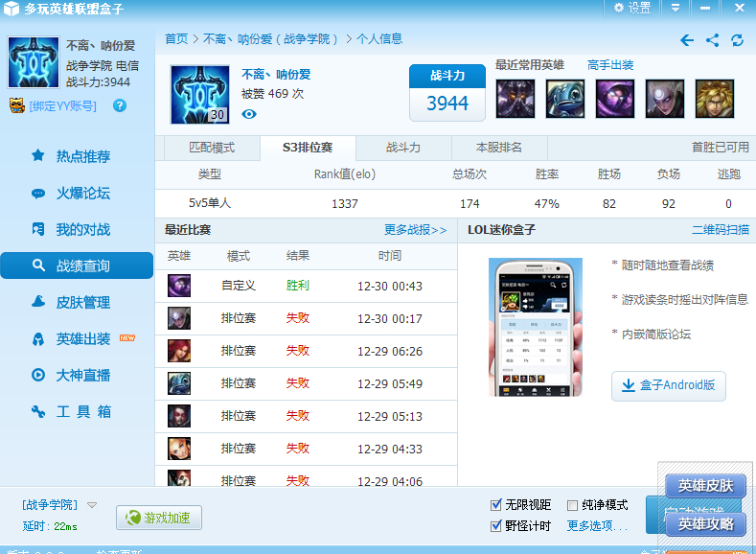Click hero icon in 12-29 05:13 match row
Screen dimensions: 756x554
click(179, 416)
